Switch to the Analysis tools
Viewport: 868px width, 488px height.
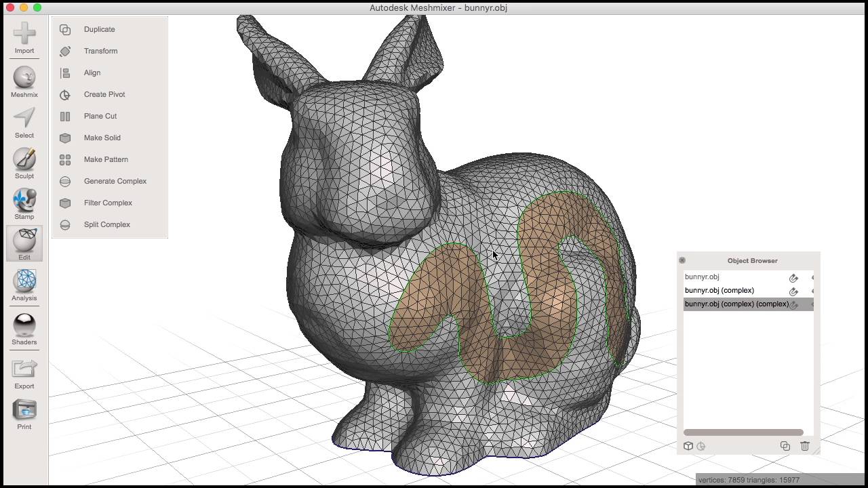[24, 286]
